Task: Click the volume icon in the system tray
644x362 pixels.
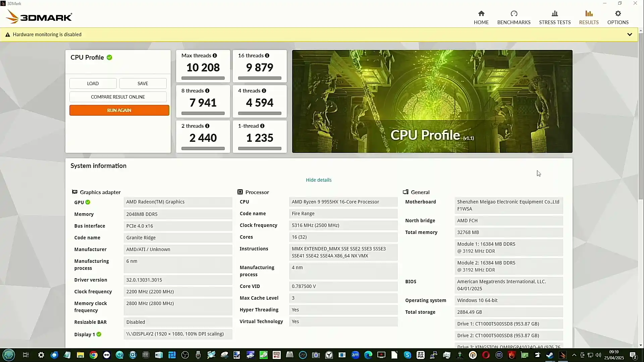Action: [x=598, y=355]
